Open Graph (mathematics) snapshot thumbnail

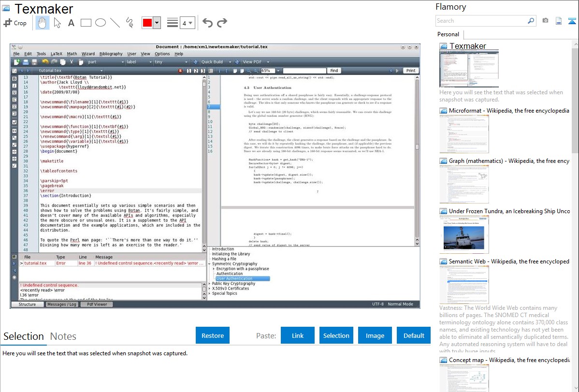[464, 184]
